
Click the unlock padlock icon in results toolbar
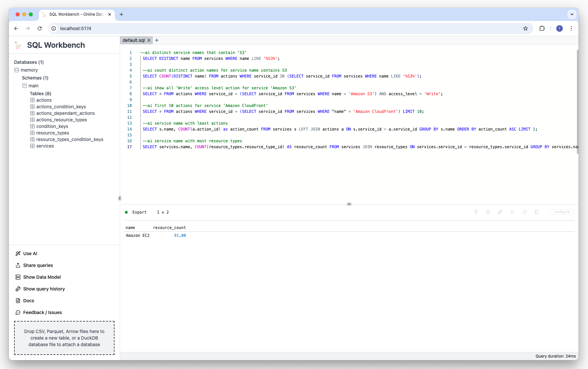pyautogui.click(x=488, y=212)
